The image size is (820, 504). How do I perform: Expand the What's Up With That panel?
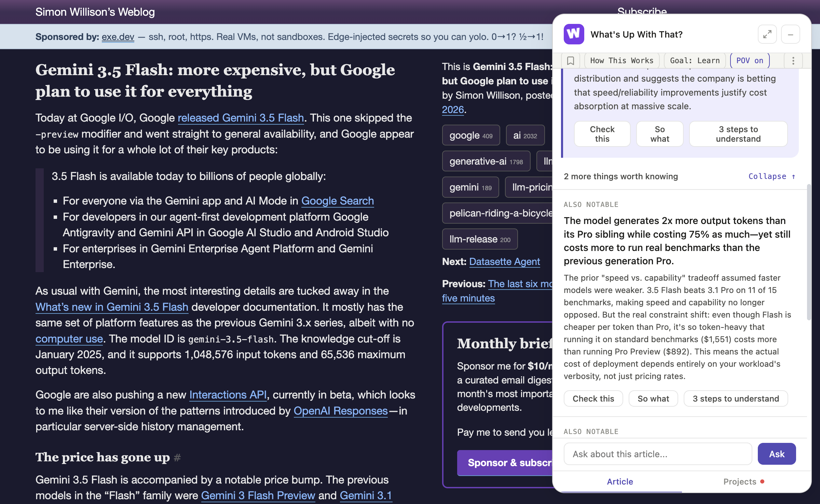767,34
